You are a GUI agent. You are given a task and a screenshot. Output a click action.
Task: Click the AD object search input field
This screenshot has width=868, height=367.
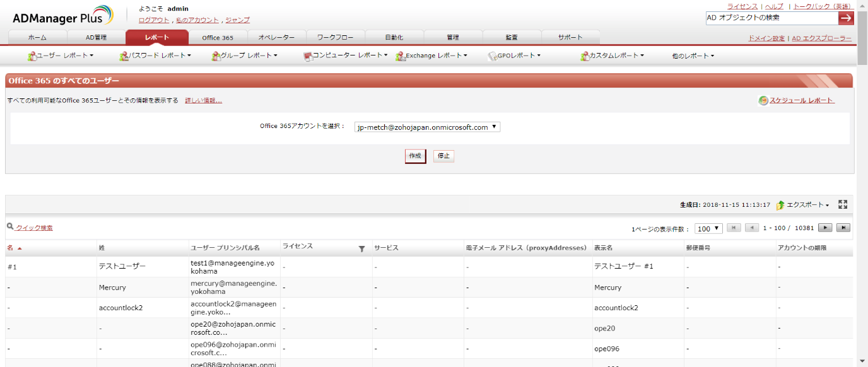pyautogui.click(x=771, y=18)
